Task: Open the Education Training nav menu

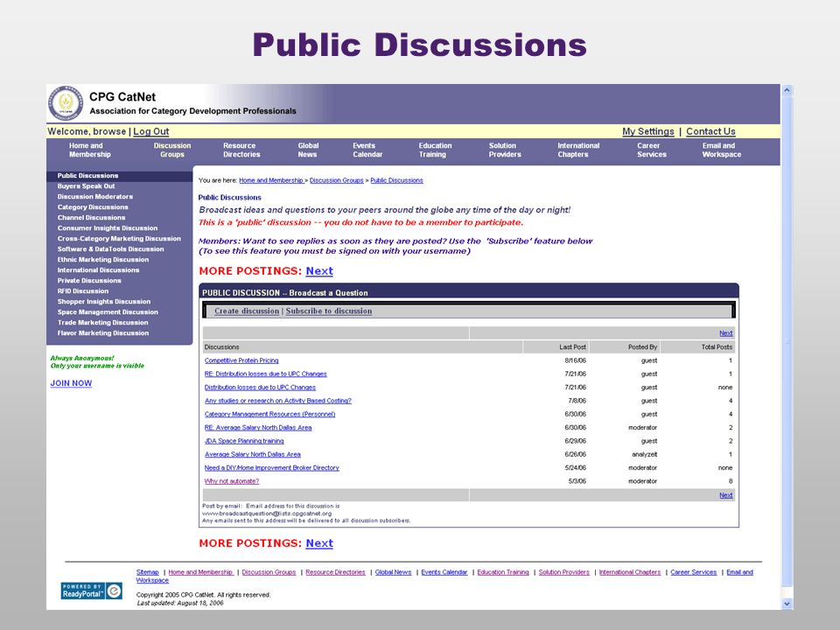Action: (435, 150)
